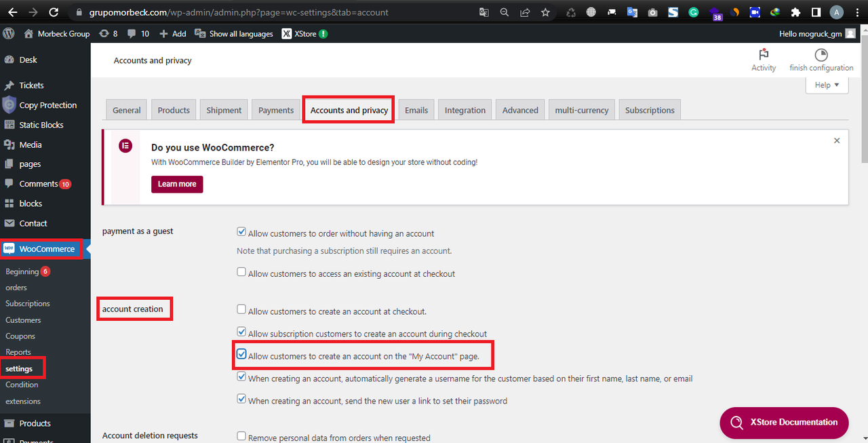The height and width of the screenshot is (443, 868).
Task: Click the share page icon
Action: 524,12
